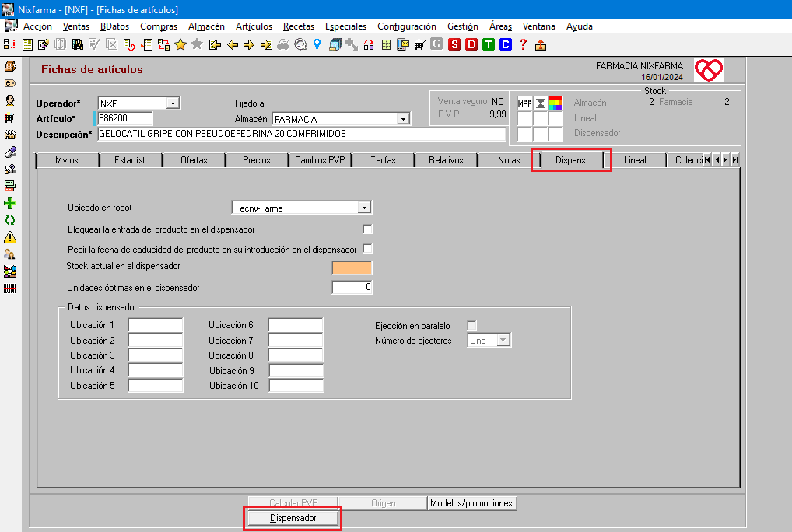Click the customer face sidebar icon

[10, 100]
